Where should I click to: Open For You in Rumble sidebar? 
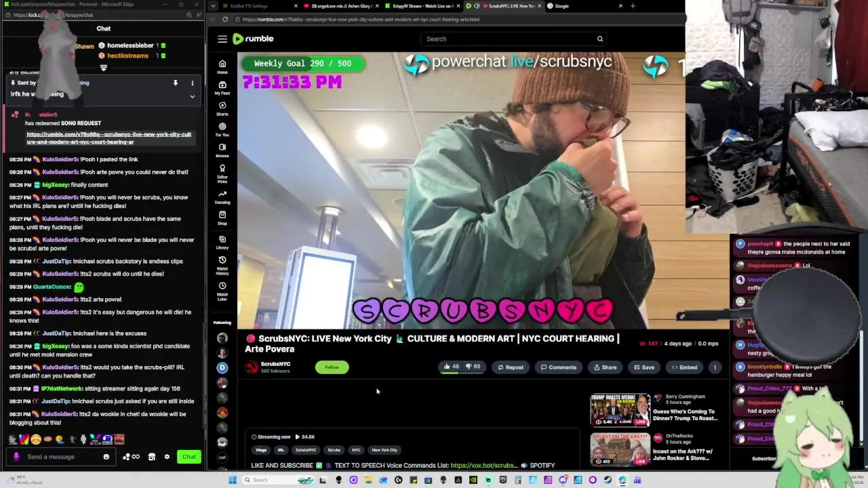point(222,129)
